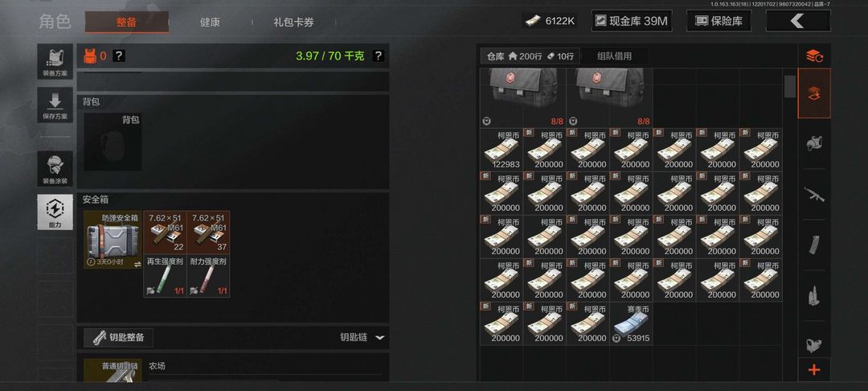This screenshot has height=391, width=868.
Task: Switch to the 健康 tab
Action: [x=210, y=23]
